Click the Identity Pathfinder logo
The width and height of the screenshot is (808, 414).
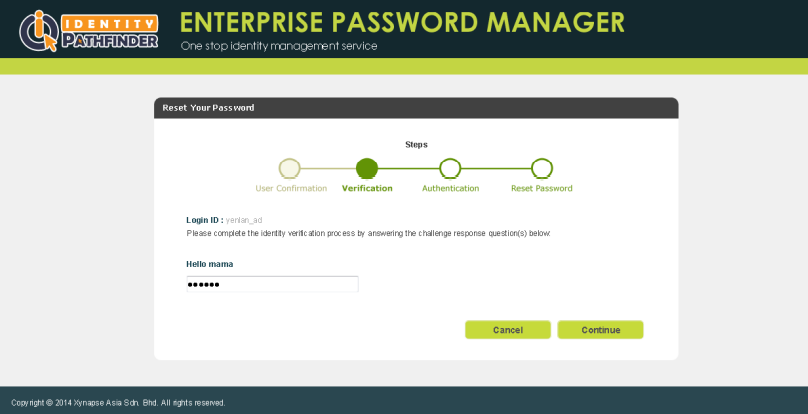click(x=88, y=30)
